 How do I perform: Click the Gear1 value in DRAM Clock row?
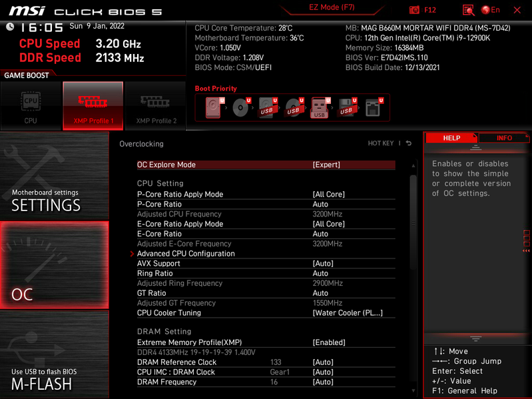tap(280, 372)
